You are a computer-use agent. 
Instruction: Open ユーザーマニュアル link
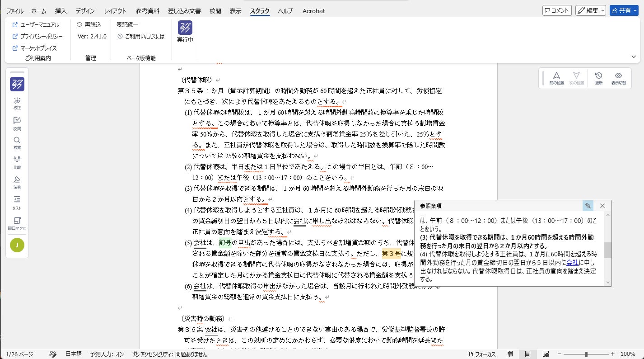click(36, 24)
